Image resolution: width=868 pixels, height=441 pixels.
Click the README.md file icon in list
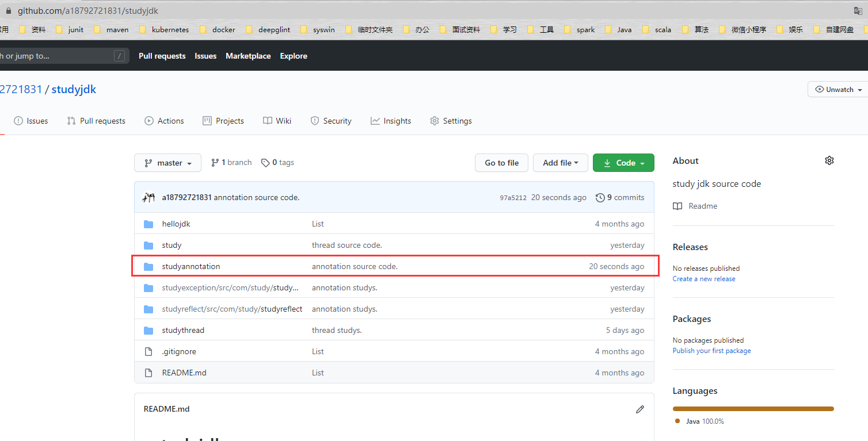click(149, 373)
